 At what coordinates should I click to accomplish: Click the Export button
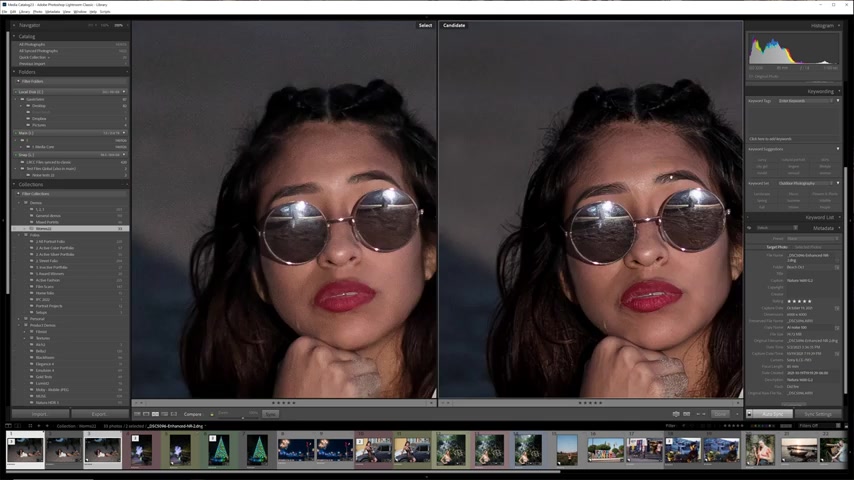tap(99, 414)
